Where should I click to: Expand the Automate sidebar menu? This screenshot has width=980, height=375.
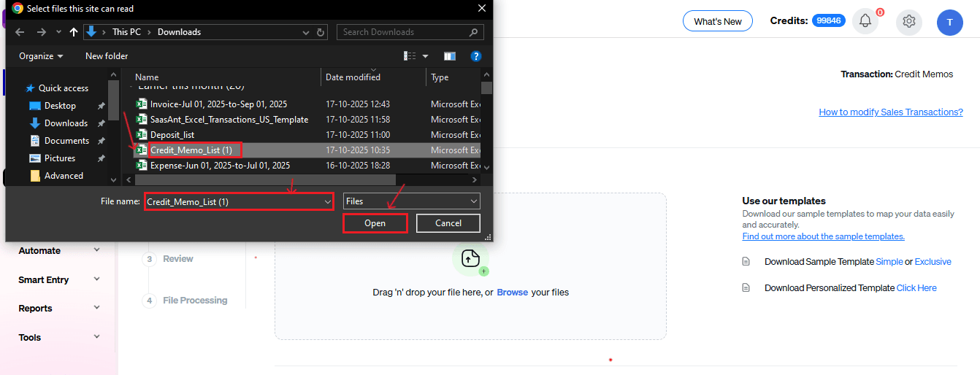coord(59,250)
